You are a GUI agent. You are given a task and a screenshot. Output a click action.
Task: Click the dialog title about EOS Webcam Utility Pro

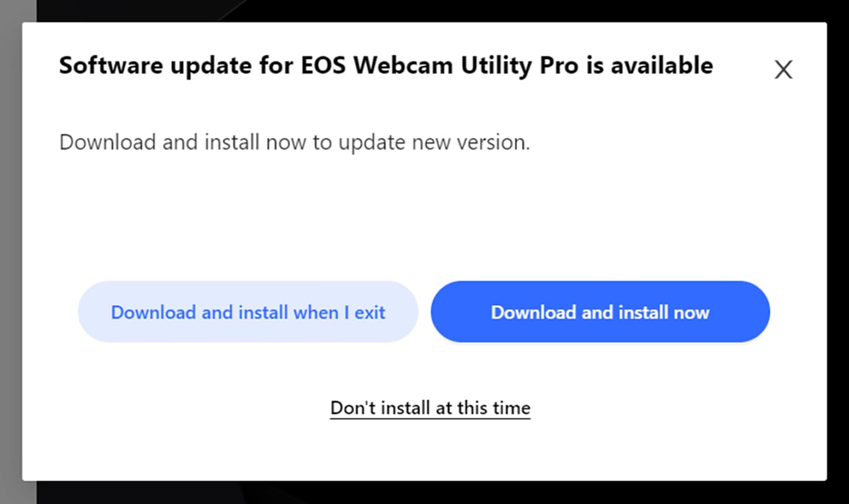pyautogui.click(x=386, y=65)
